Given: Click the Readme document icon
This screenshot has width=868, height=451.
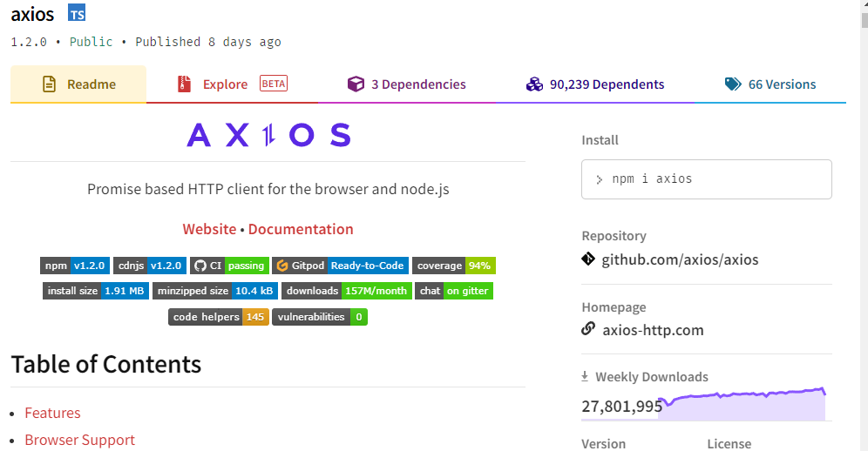Looking at the screenshot, I should [50, 84].
